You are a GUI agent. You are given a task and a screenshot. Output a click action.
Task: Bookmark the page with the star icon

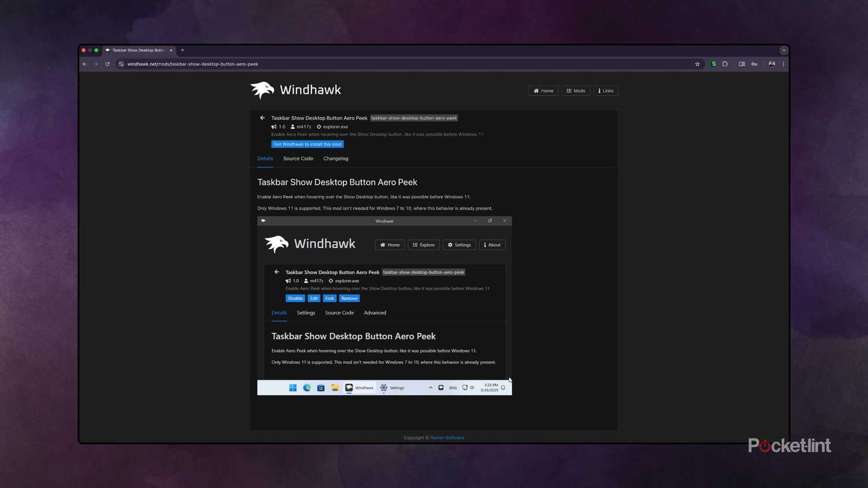tap(697, 64)
